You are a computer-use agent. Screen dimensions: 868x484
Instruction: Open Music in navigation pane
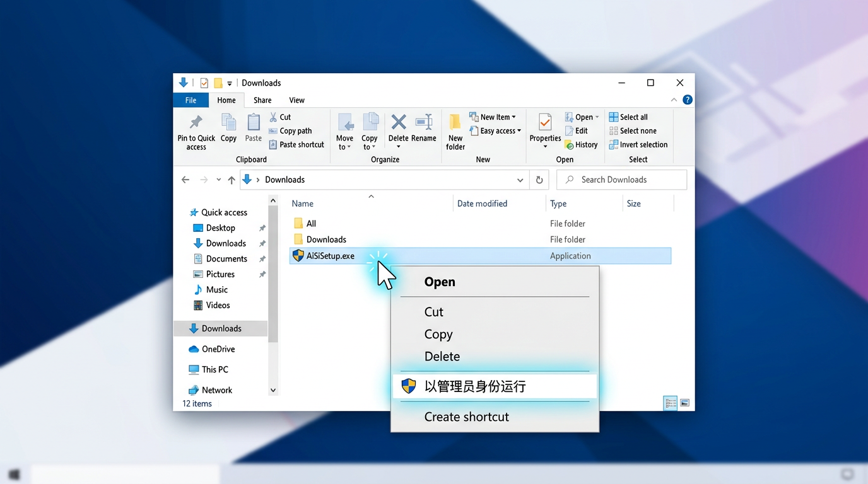coord(211,290)
